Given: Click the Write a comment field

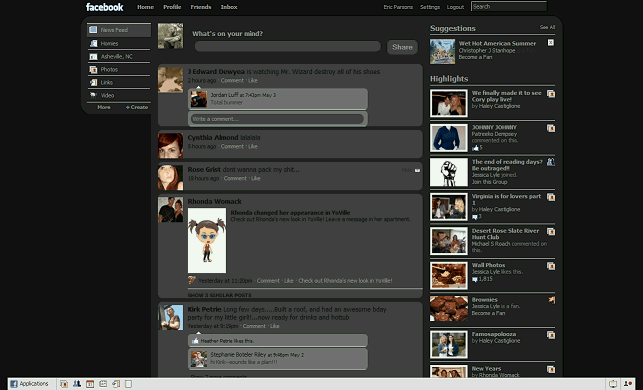Looking at the screenshot, I should (277, 119).
